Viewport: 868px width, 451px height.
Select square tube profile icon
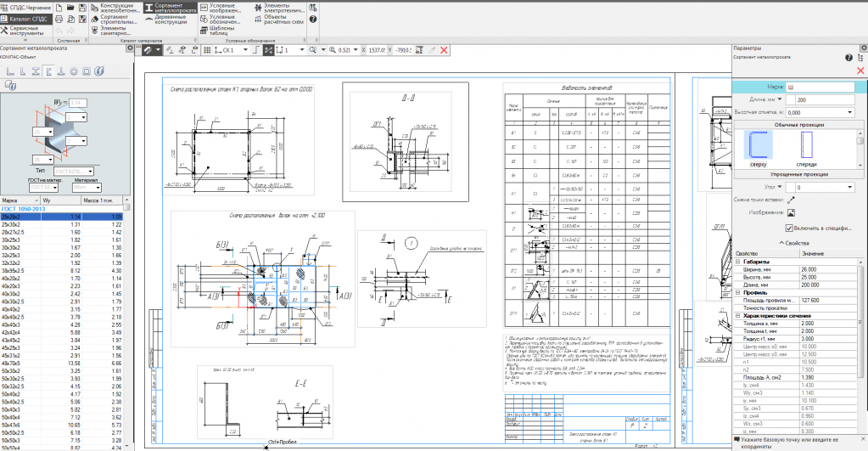pyautogui.click(x=87, y=70)
